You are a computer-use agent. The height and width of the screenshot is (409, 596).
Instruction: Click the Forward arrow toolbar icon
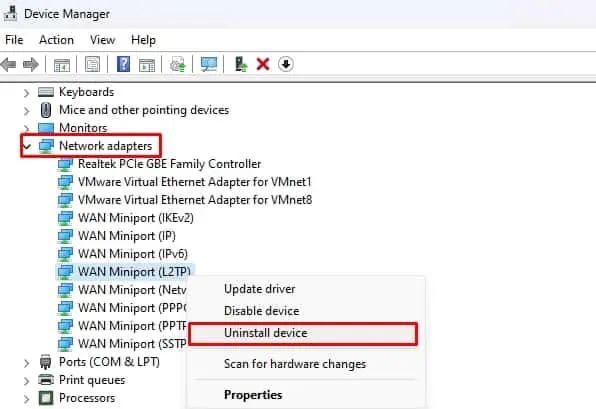(x=31, y=64)
